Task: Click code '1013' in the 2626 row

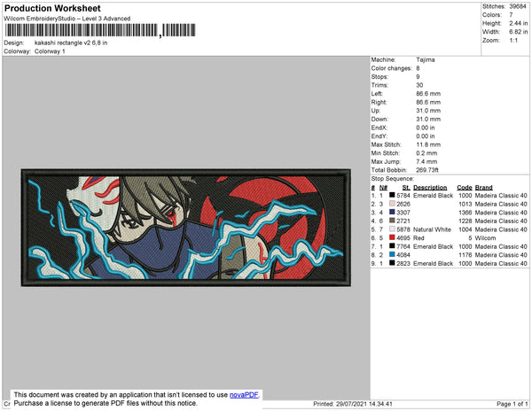Action: click(x=465, y=204)
